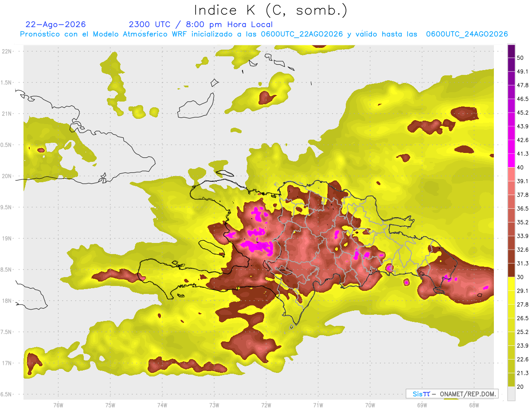
Task: Click the "76W" longitude axis label
Action: coord(58,405)
